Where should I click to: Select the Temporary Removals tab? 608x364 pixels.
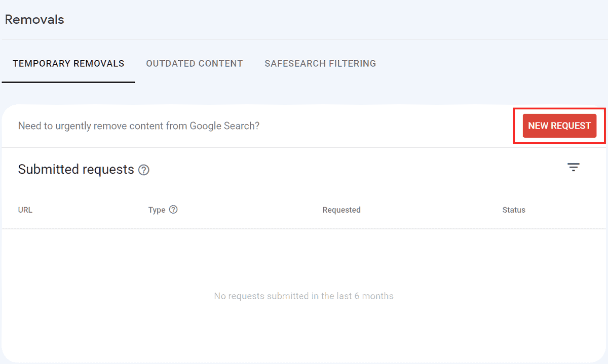click(68, 63)
